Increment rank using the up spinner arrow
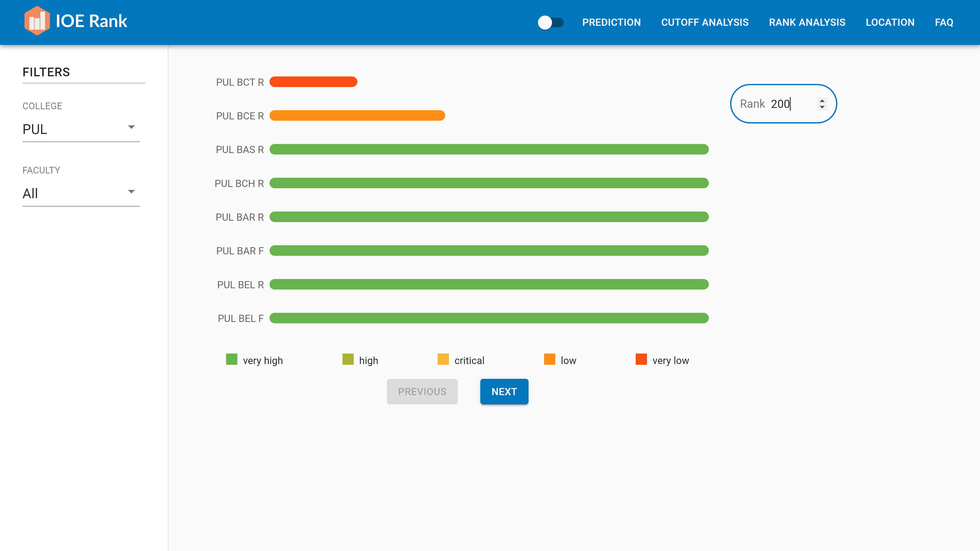980x551 pixels. (822, 101)
